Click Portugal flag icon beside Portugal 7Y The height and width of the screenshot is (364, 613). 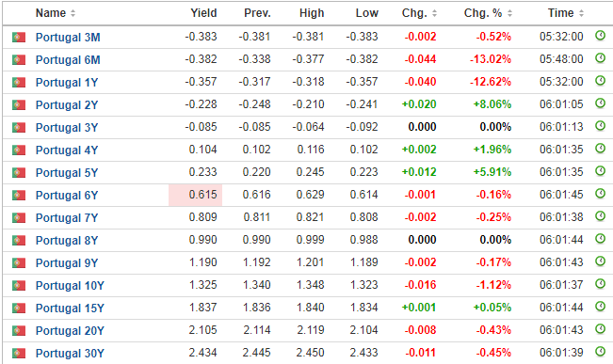tap(19, 218)
